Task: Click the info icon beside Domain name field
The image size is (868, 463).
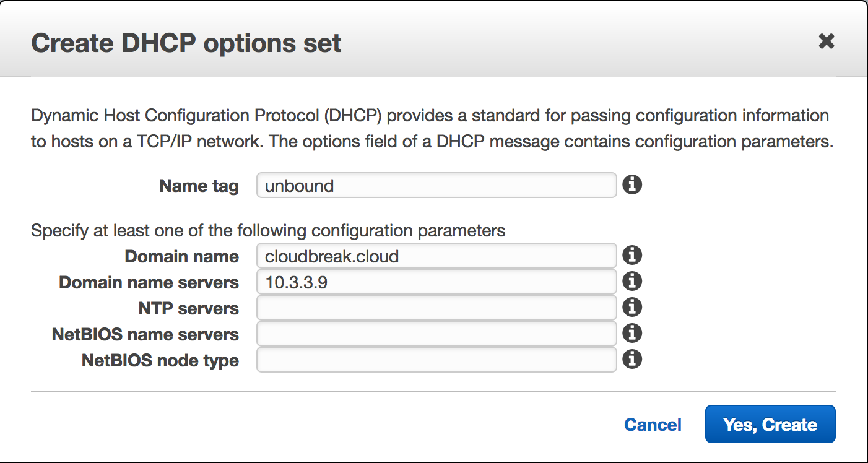Action: coord(631,255)
